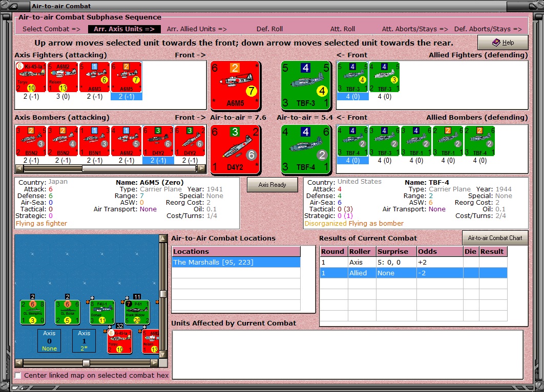
Task: Click the Locations column header
Action: [x=236, y=252]
